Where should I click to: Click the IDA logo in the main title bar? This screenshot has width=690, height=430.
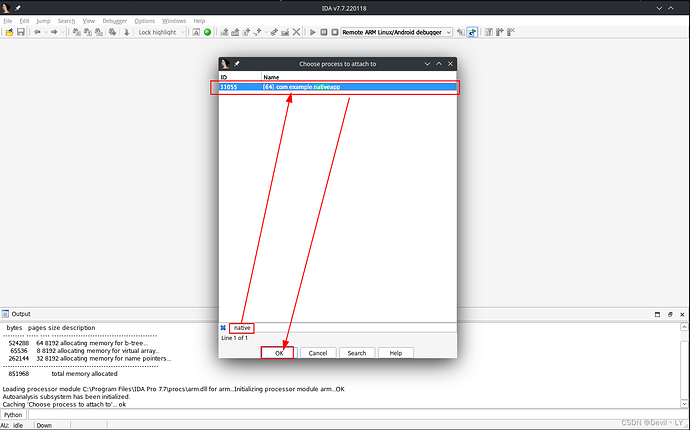point(6,8)
